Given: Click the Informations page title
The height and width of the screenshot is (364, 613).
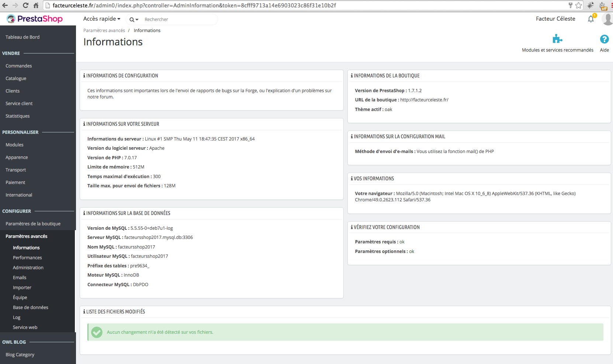Looking at the screenshot, I should pos(113,42).
